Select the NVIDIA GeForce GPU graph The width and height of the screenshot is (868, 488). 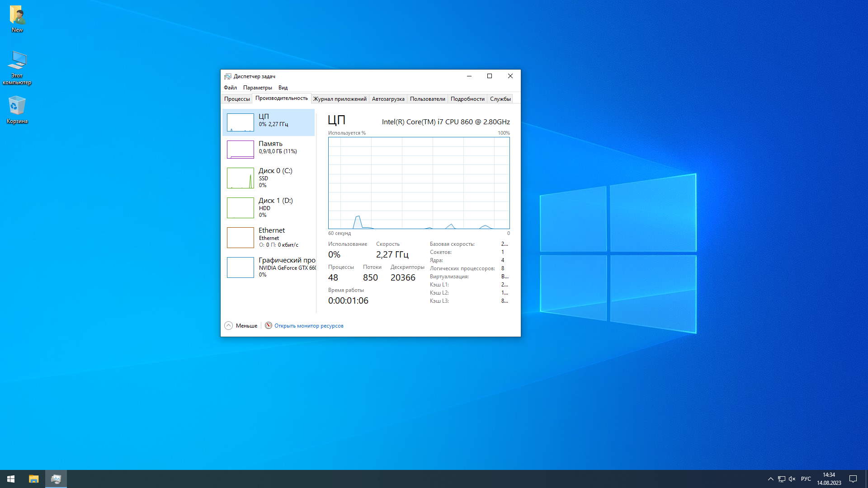[240, 267]
